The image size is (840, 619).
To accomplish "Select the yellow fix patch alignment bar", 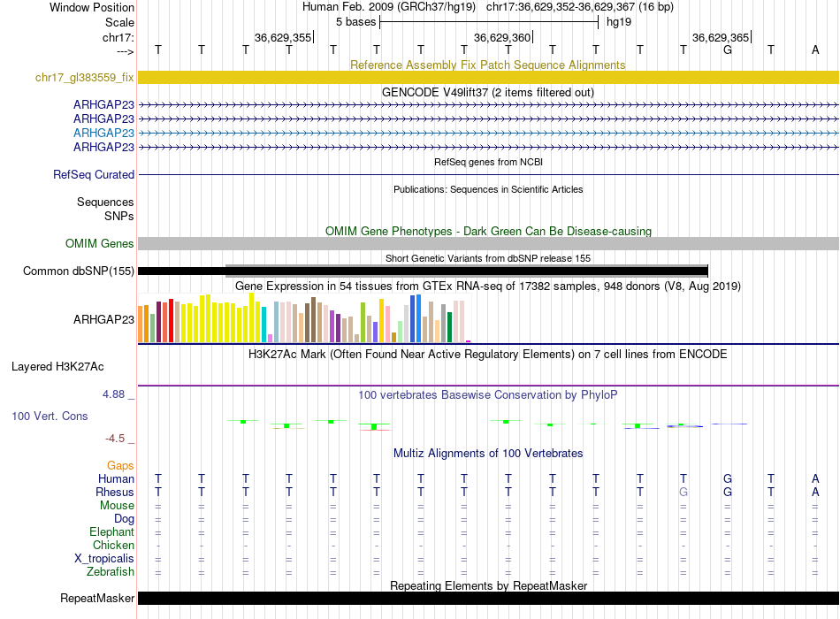I will 488,78.
